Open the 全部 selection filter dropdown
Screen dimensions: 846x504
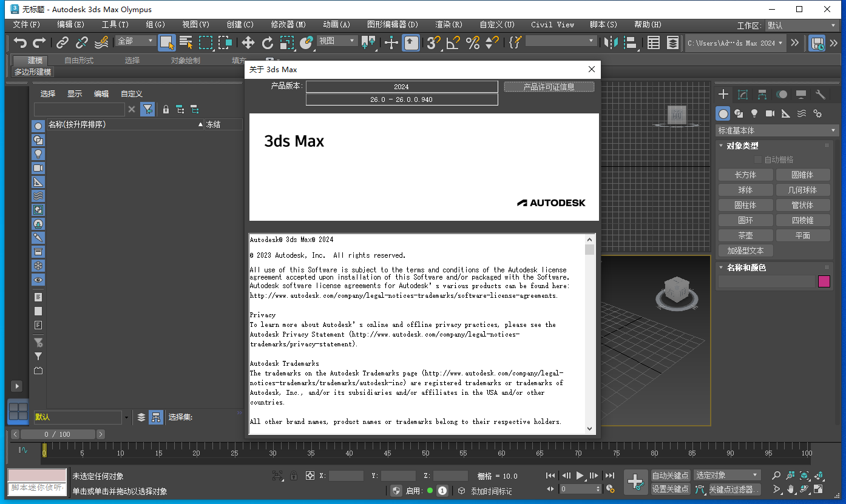pos(136,41)
